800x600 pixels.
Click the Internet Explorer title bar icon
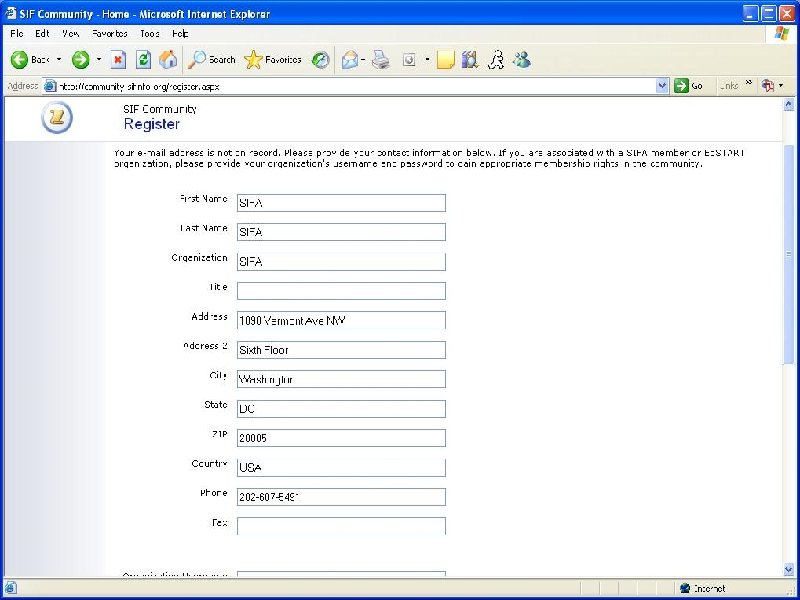point(10,13)
